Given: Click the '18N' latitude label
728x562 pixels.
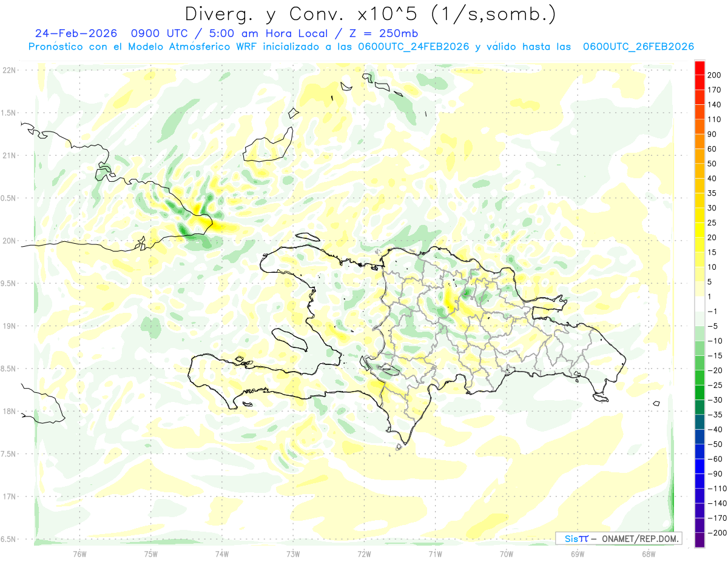Looking at the screenshot, I should coord(8,411).
